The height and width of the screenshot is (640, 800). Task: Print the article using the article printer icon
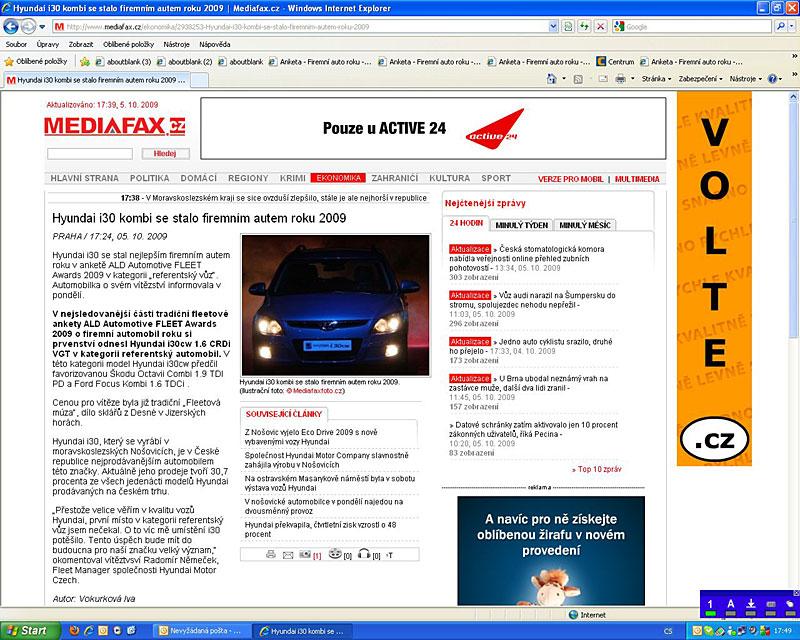click(271, 555)
